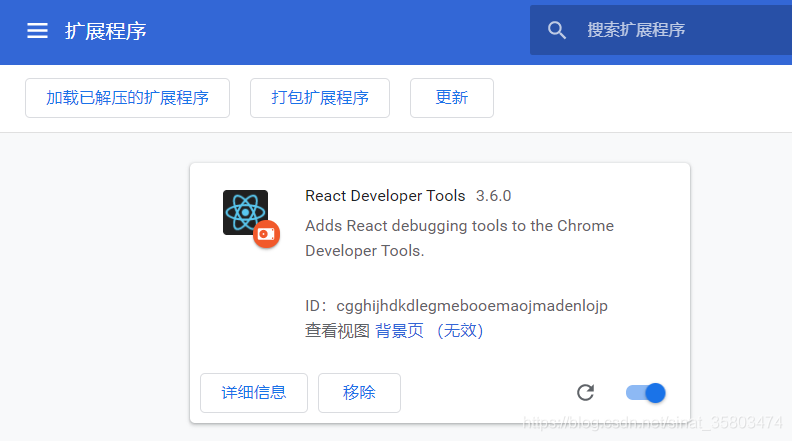Image resolution: width=792 pixels, height=441 pixels.
Task: Click the version number 3.6.0
Action: coord(493,196)
